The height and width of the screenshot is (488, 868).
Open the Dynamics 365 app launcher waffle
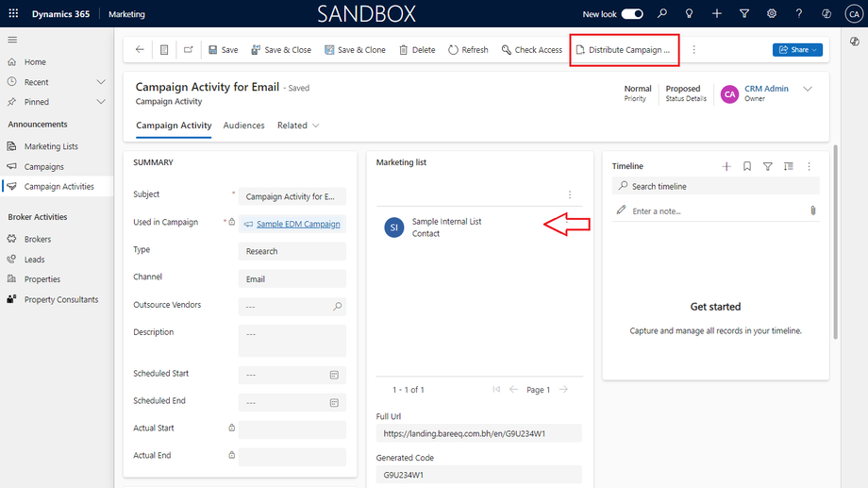[13, 13]
